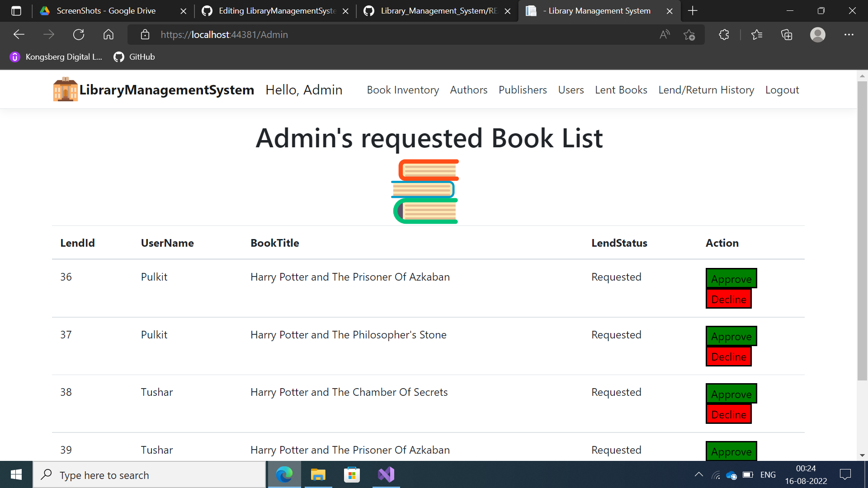Open File Explorer from the taskbar
This screenshot has height=488, width=868.
click(318, 474)
